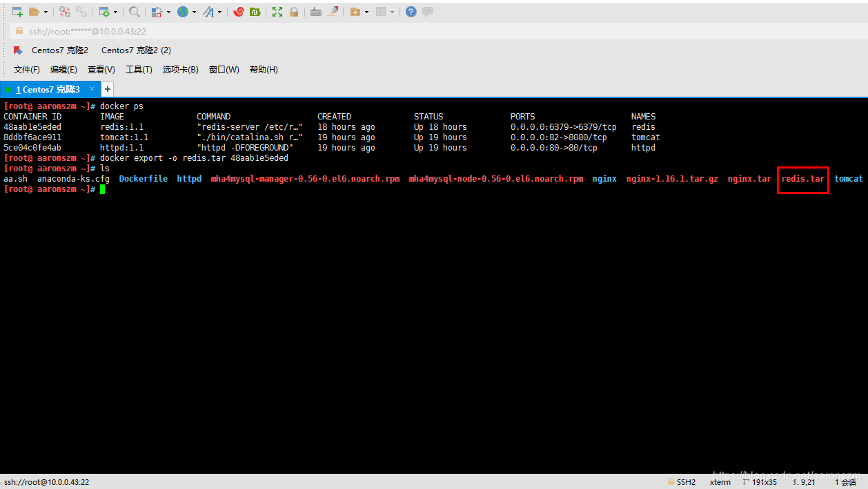Click the New Session icon
Viewport: 868px width, 489px height.
pyautogui.click(x=17, y=12)
